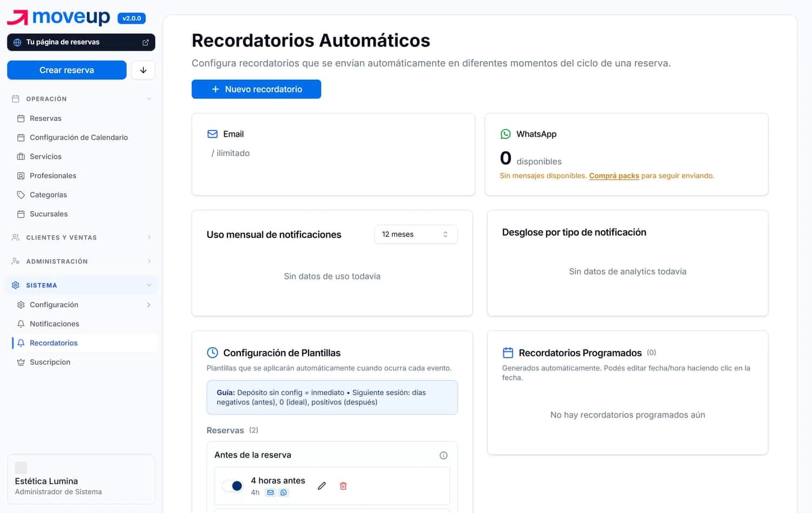The height and width of the screenshot is (513, 812).
Task: Go to Profesionales in the sidebar
Action: pos(85,176)
